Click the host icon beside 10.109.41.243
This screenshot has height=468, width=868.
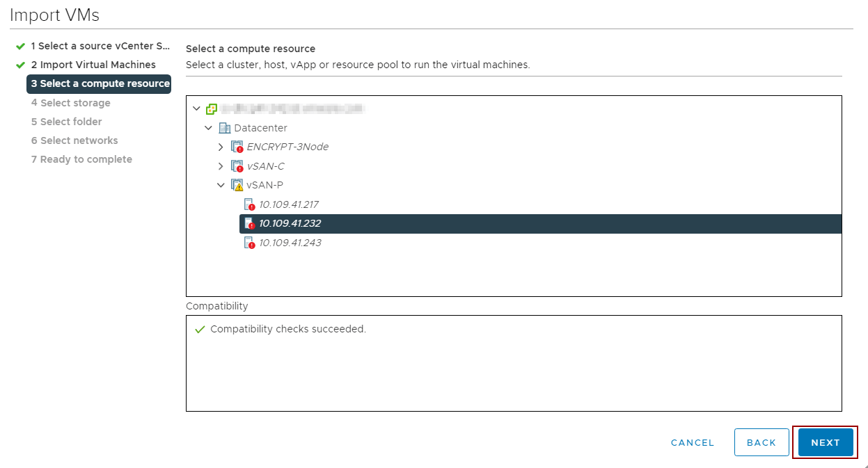click(x=250, y=243)
